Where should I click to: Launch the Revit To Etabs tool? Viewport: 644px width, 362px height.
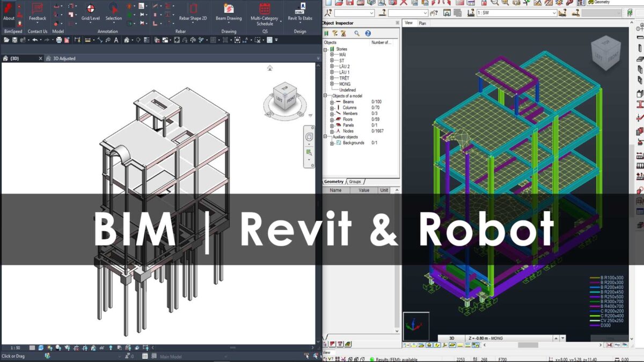(300, 13)
